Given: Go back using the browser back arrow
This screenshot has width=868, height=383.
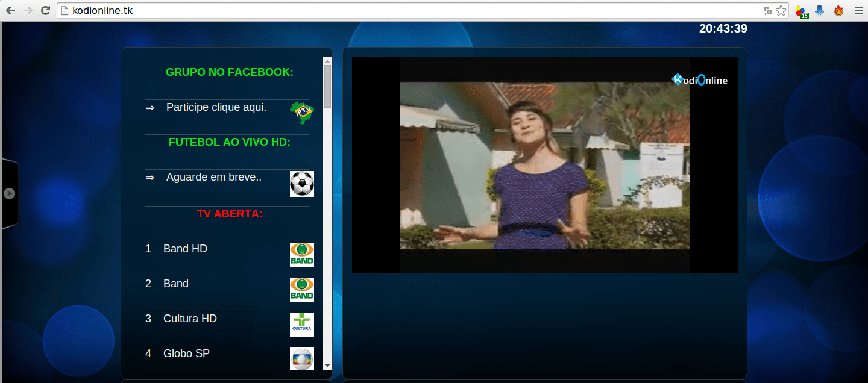Looking at the screenshot, I should click(11, 10).
